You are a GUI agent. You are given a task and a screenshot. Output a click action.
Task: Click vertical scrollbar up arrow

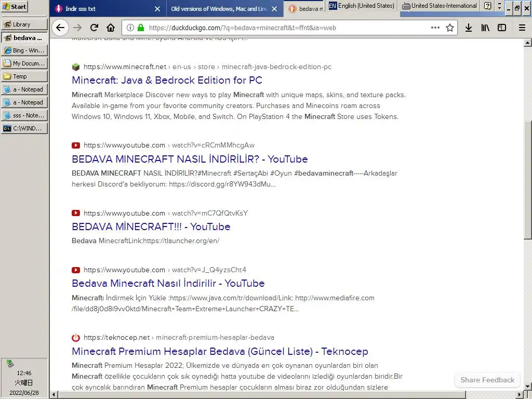pos(528,43)
